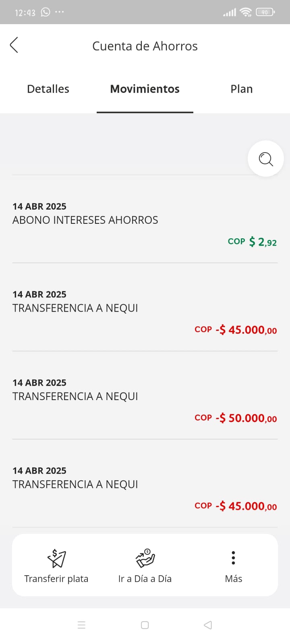Tap the Android recent apps menu icon
290x644 pixels.
click(81, 625)
